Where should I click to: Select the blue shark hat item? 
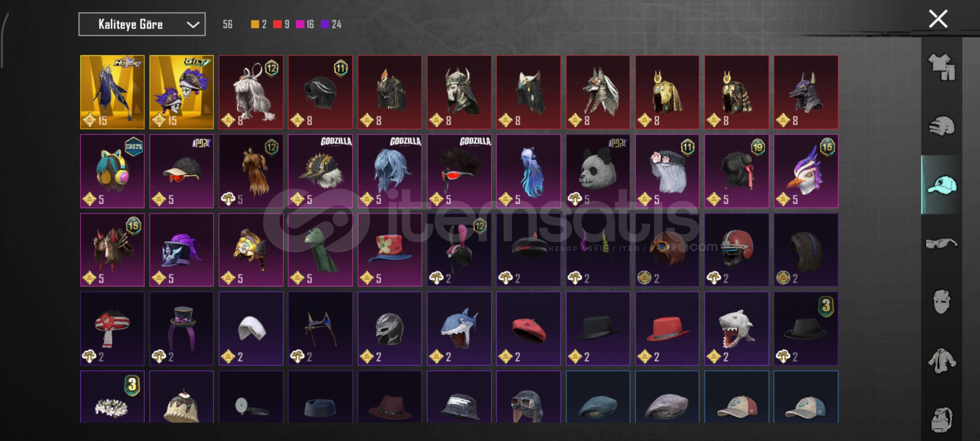(x=459, y=328)
